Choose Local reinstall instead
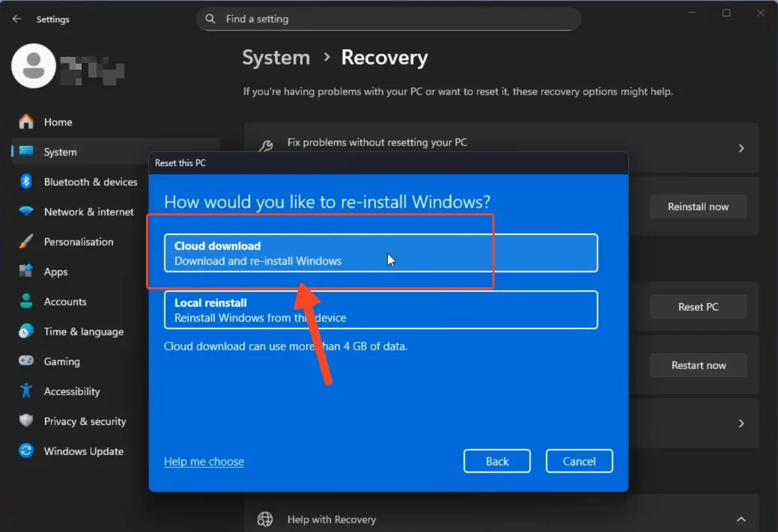 tap(380, 310)
